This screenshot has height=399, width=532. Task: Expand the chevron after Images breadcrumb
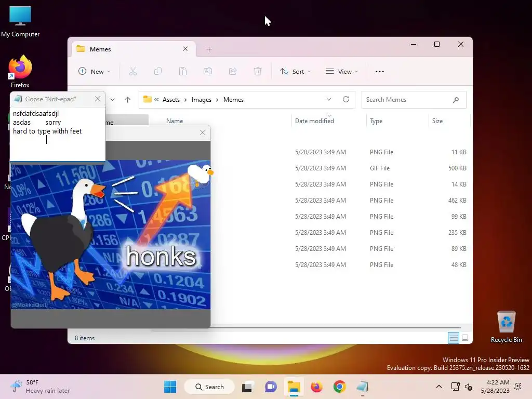tap(217, 100)
